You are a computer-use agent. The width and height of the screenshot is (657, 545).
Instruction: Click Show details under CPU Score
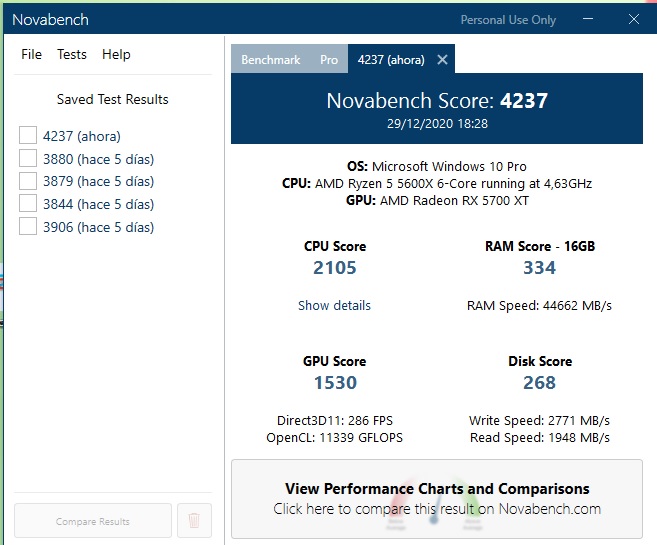(334, 305)
